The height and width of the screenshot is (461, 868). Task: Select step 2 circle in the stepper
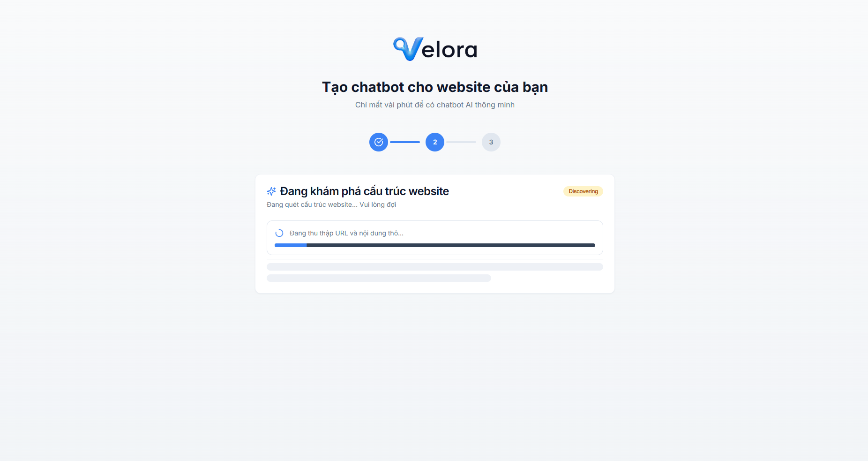click(435, 142)
